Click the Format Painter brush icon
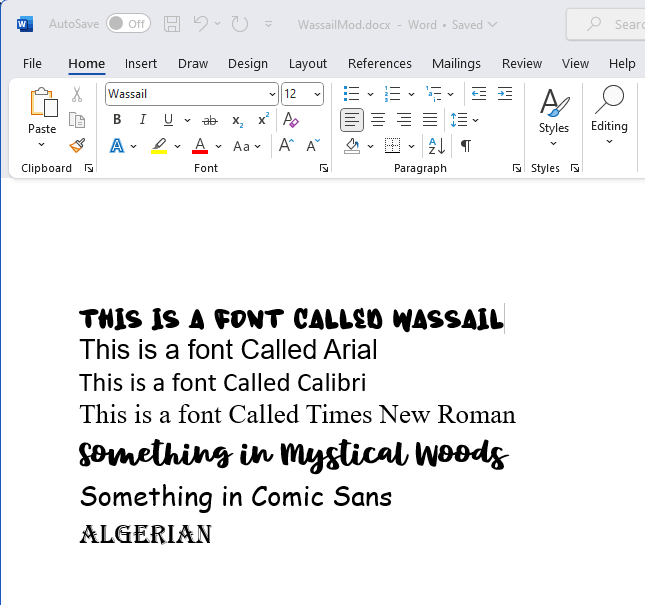This screenshot has width=645, height=605. 77,146
